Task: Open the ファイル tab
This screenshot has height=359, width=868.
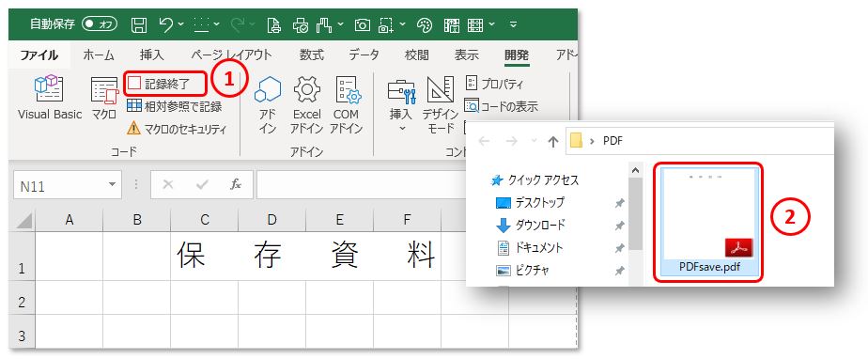Action: click(x=39, y=55)
